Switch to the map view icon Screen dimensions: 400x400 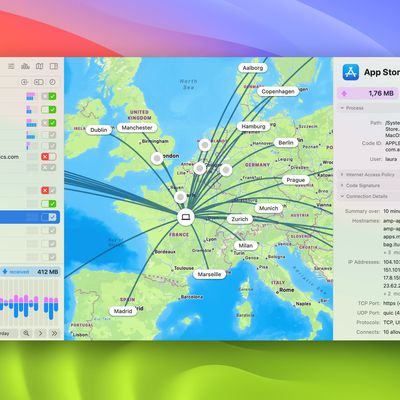tap(40, 66)
